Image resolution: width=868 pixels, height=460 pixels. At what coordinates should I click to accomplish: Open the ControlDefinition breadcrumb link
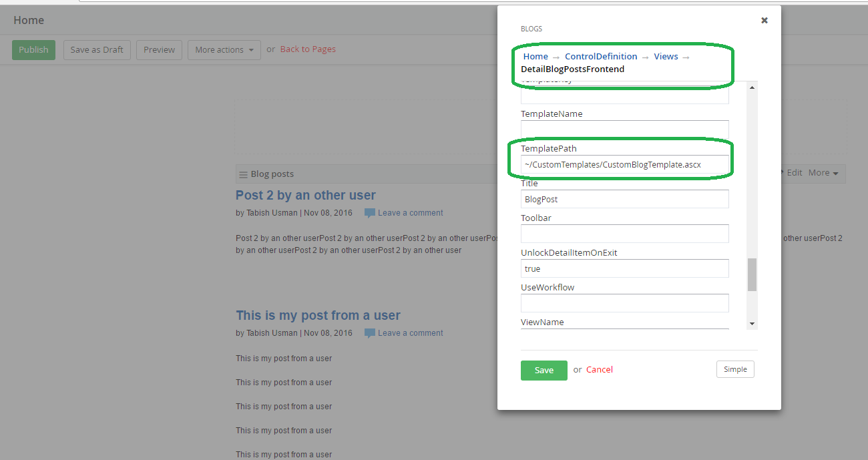[x=601, y=56]
